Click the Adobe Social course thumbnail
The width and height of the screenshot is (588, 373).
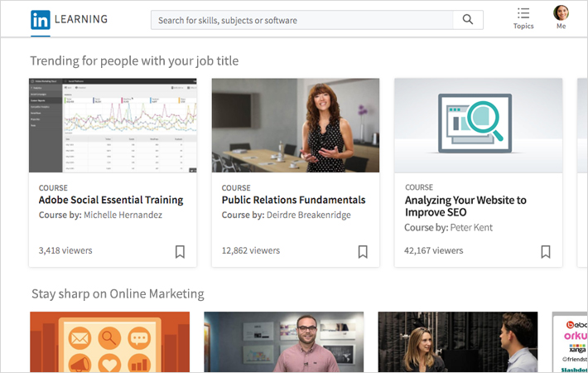point(113,125)
